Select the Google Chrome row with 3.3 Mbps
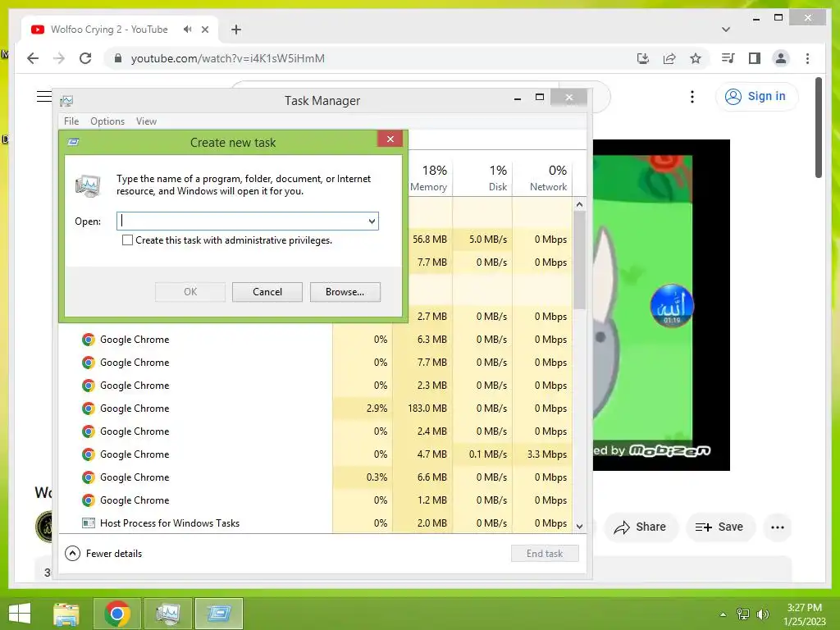The image size is (840, 630). tap(316, 454)
